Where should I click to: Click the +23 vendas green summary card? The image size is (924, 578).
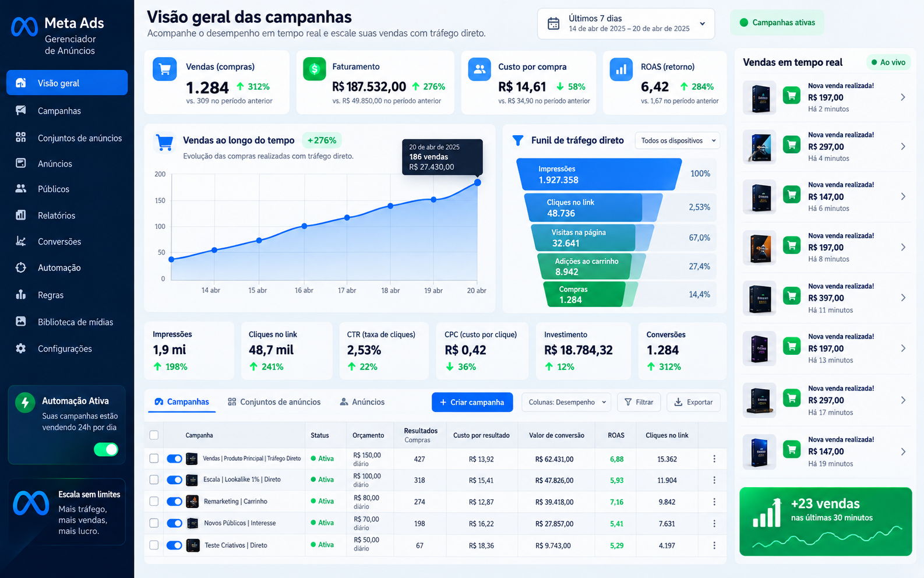pos(826,521)
